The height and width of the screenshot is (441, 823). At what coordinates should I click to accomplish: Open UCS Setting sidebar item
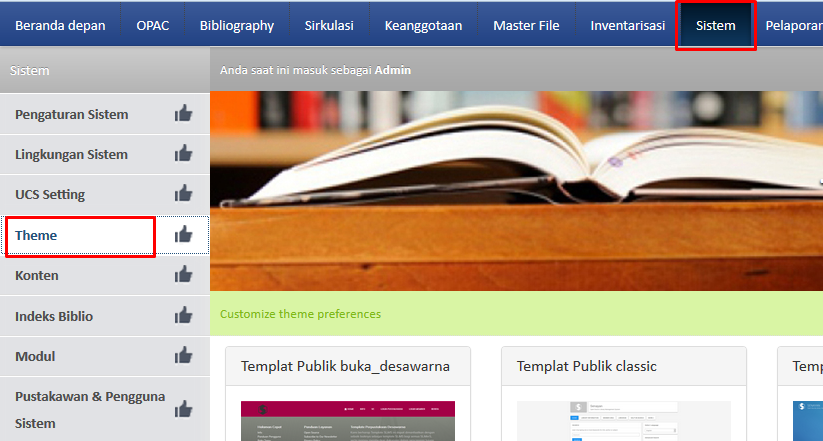pos(104,194)
